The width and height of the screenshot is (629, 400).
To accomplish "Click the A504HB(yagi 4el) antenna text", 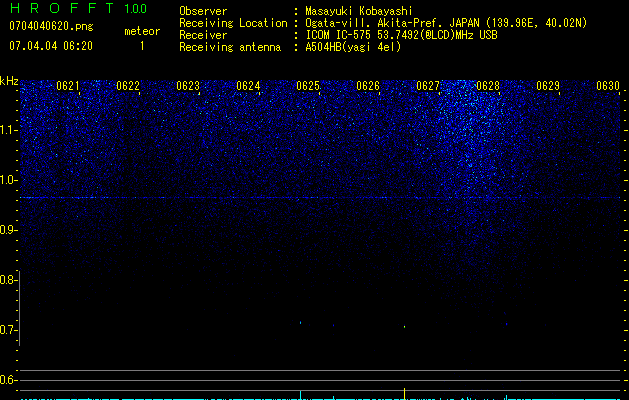I will click(353, 47).
